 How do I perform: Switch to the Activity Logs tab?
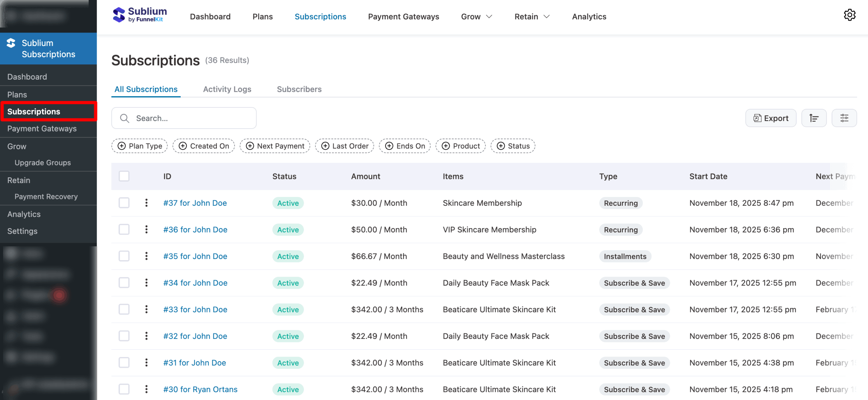[227, 89]
